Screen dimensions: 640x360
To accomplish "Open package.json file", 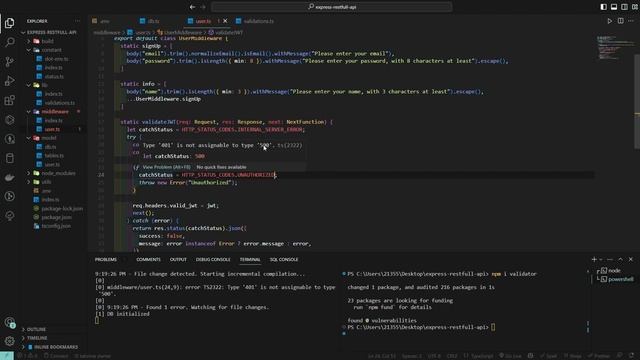I will pos(56,217).
